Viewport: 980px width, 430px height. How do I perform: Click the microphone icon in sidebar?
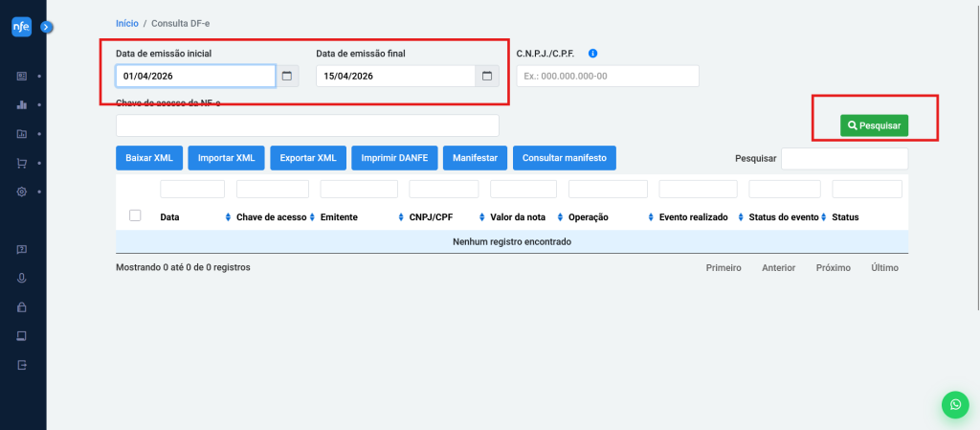coord(22,278)
